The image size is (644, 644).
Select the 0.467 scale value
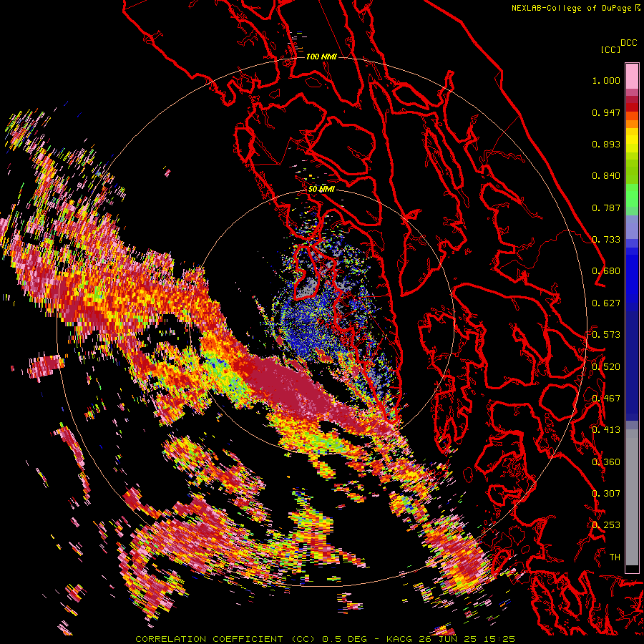coord(606,399)
